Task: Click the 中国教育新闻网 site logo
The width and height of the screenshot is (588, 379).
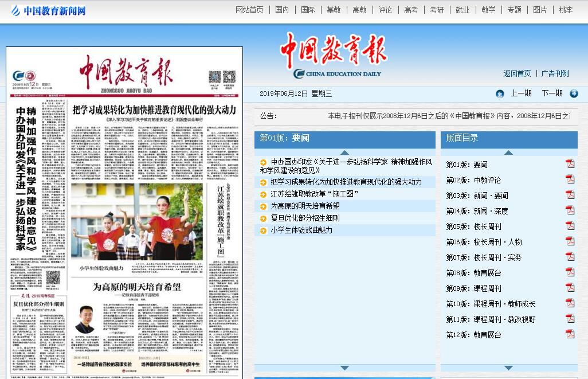Action: (48, 10)
